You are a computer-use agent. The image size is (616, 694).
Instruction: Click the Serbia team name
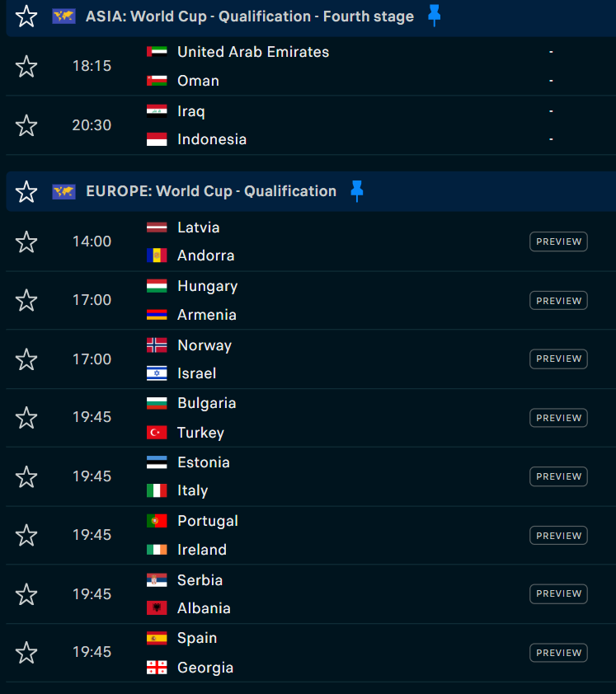(200, 579)
